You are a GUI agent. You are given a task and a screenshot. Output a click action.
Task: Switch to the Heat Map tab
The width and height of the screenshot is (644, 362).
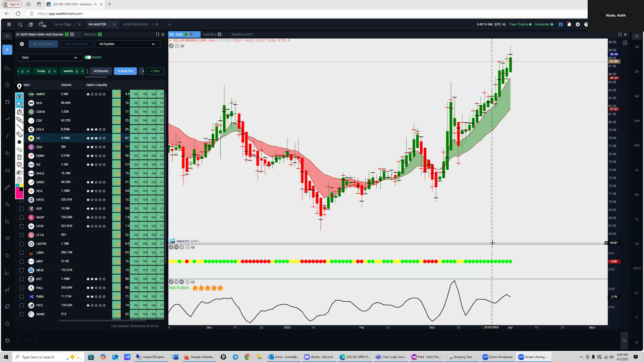pyautogui.click(x=209, y=35)
